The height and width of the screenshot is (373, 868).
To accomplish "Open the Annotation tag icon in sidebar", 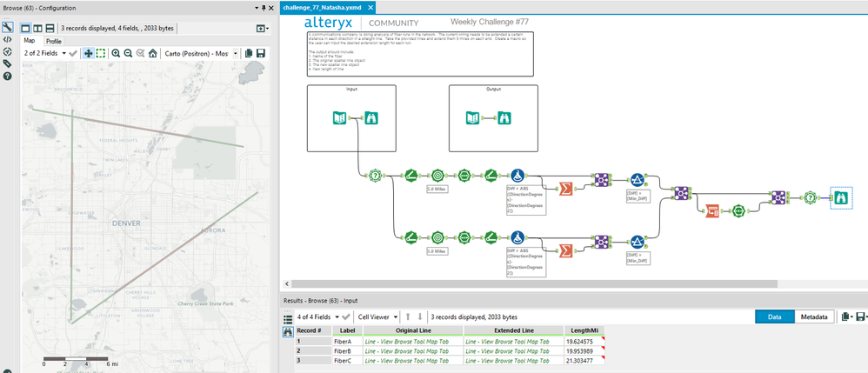I will pyautogui.click(x=7, y=64).
